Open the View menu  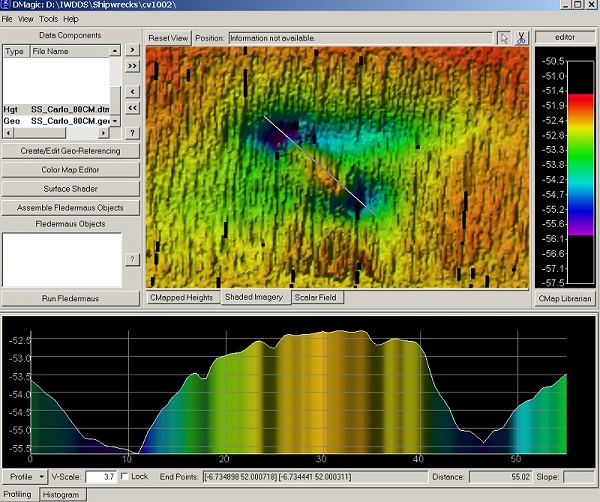click(26, 19)
